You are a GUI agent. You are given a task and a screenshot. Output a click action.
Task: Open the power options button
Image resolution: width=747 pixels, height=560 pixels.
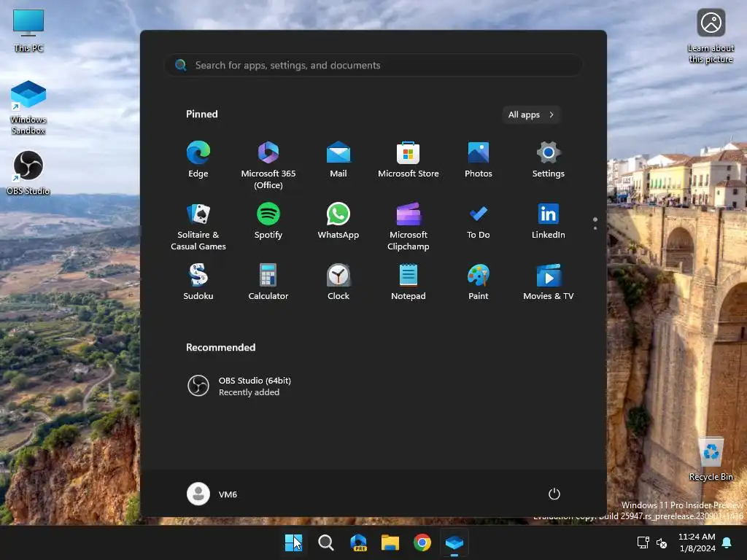[x=554, y=494]
